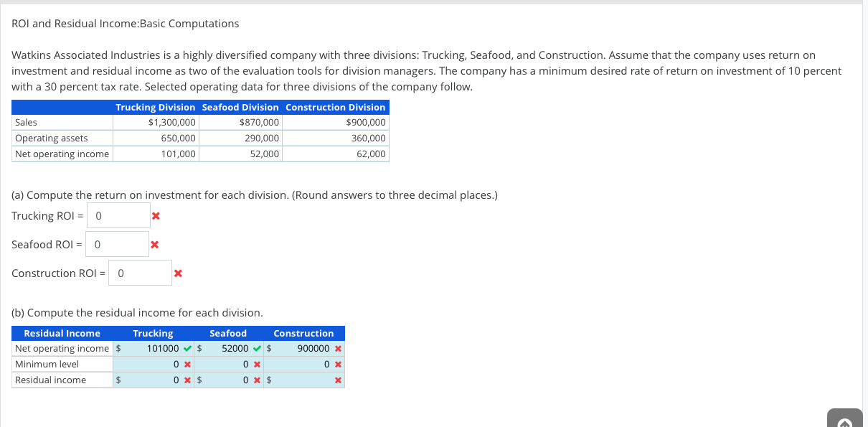Click the red X for Construction minimum level

point(338,365)
